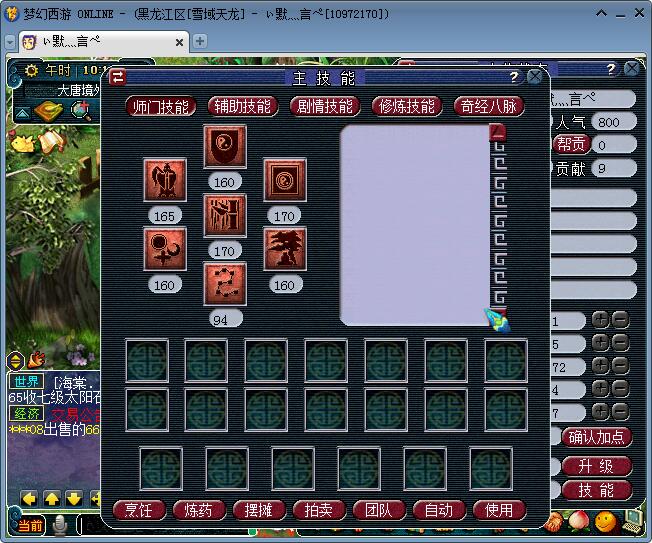The width and height of the screenshot is (652, 543).
Task: Open the world search magnifier globe icon
Action: click(x=81, y=111)
